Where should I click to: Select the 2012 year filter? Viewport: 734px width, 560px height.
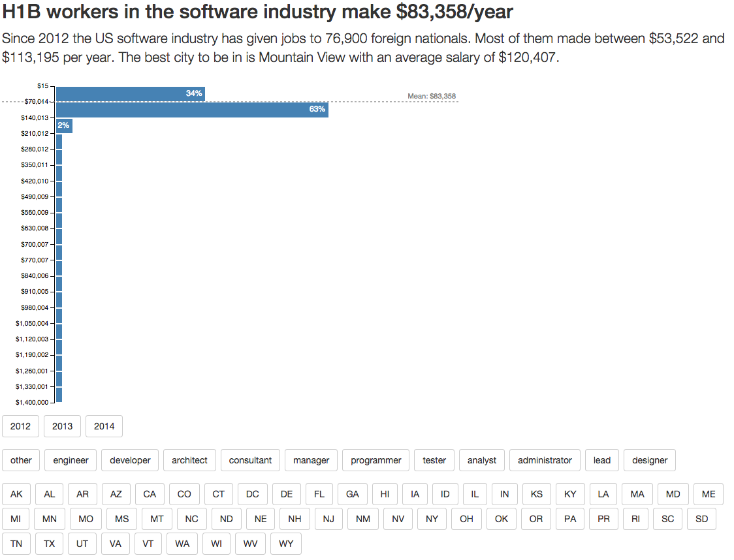click(x=20, y=426)
